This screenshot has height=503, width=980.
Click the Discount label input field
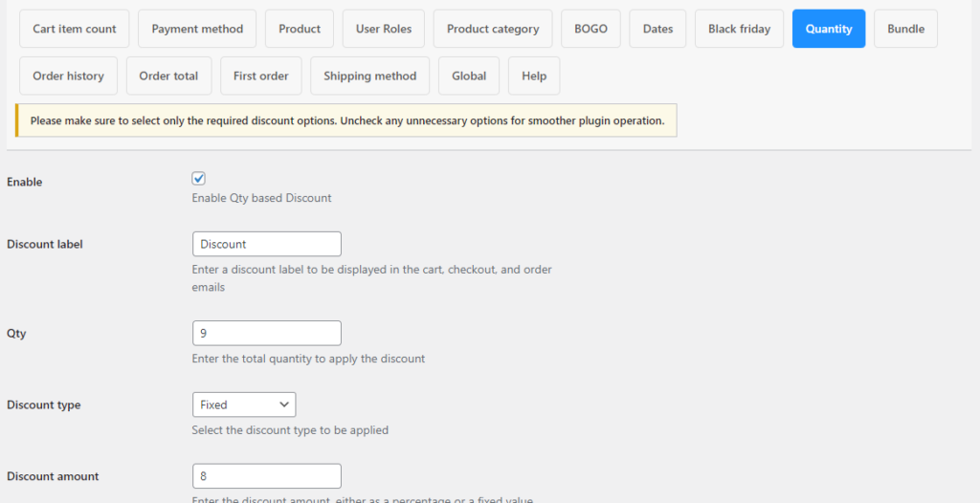(x=267, y=244)
